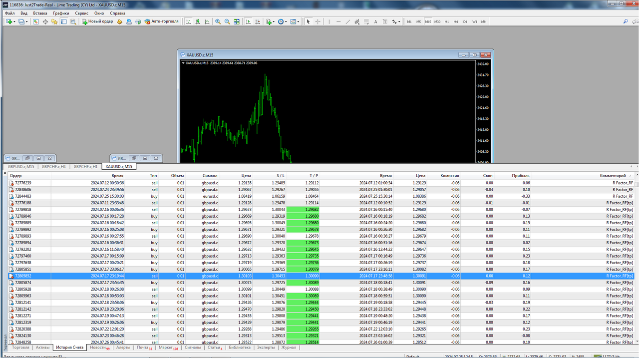Select order row 72812141
This screenshot has height=363, width=644.
321,302
